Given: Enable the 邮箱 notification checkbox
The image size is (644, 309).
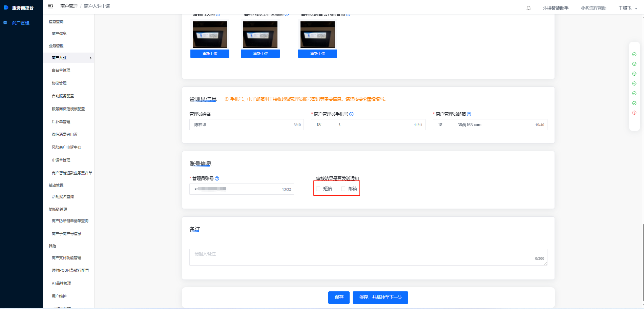Looking at the screenshot, I should [343, 189].
